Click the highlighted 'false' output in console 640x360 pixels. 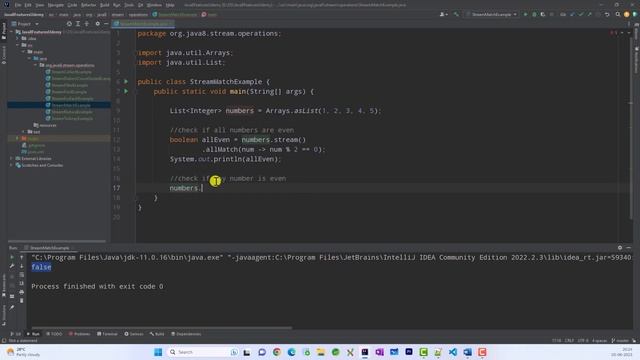pyautogui.click(x=41, y=267)
